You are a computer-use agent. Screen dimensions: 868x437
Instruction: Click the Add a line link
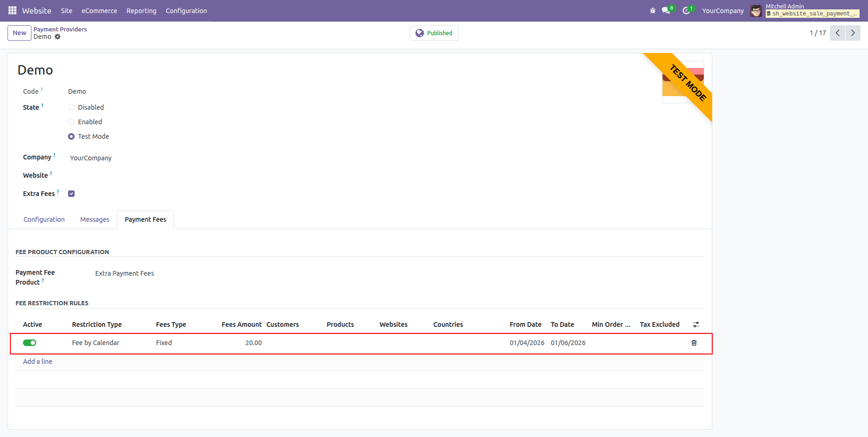pyautogui.click(x=38, y=362)
